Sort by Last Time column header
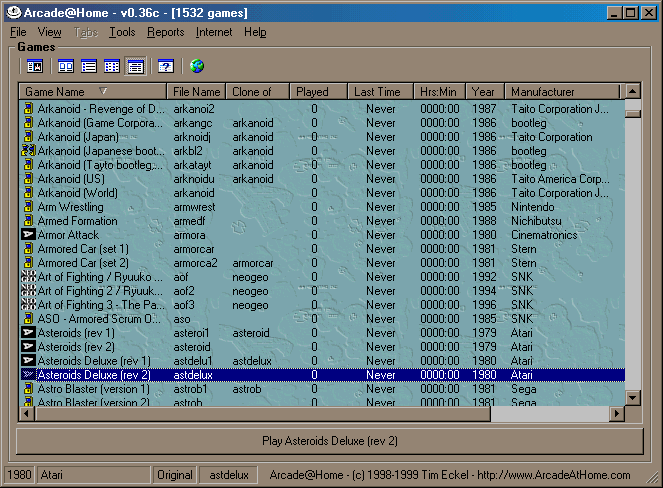663x488 pixels. pos(380,91)
